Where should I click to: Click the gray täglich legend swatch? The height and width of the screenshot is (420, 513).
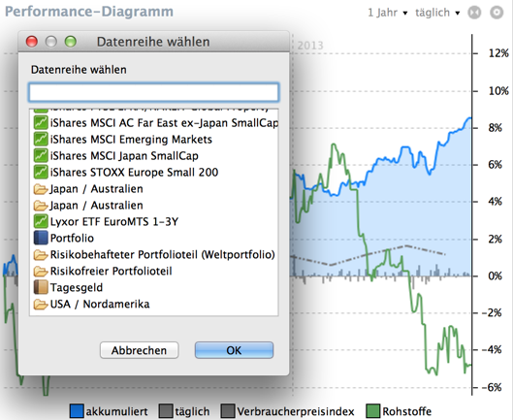[x=166, y=411]
